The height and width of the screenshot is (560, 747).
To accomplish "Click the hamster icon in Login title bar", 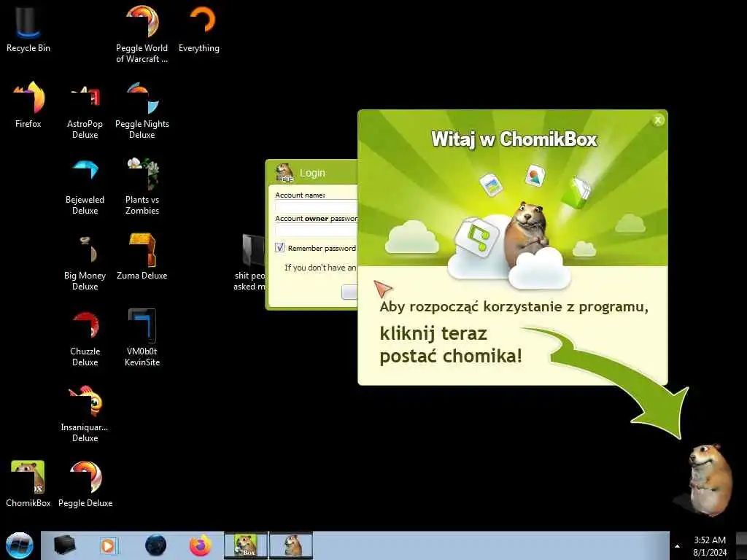I will click(x=285, y=172).
